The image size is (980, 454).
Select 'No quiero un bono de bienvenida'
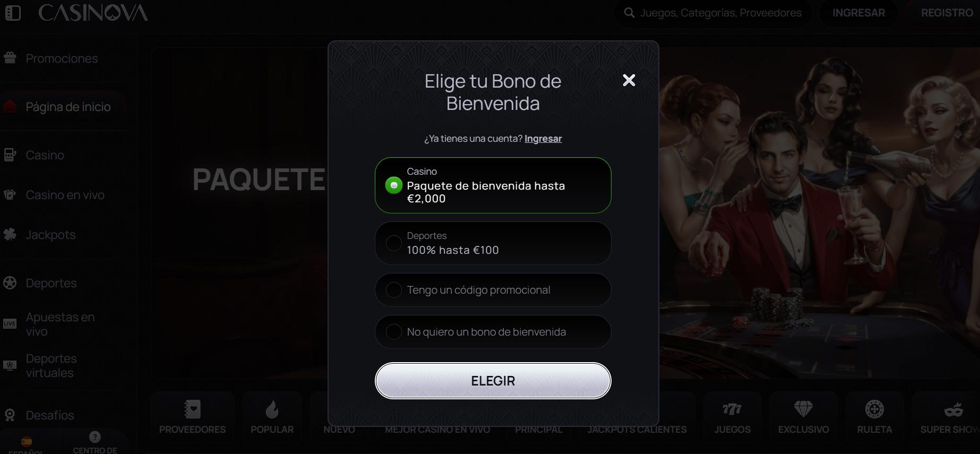click(x=493, y=332)
